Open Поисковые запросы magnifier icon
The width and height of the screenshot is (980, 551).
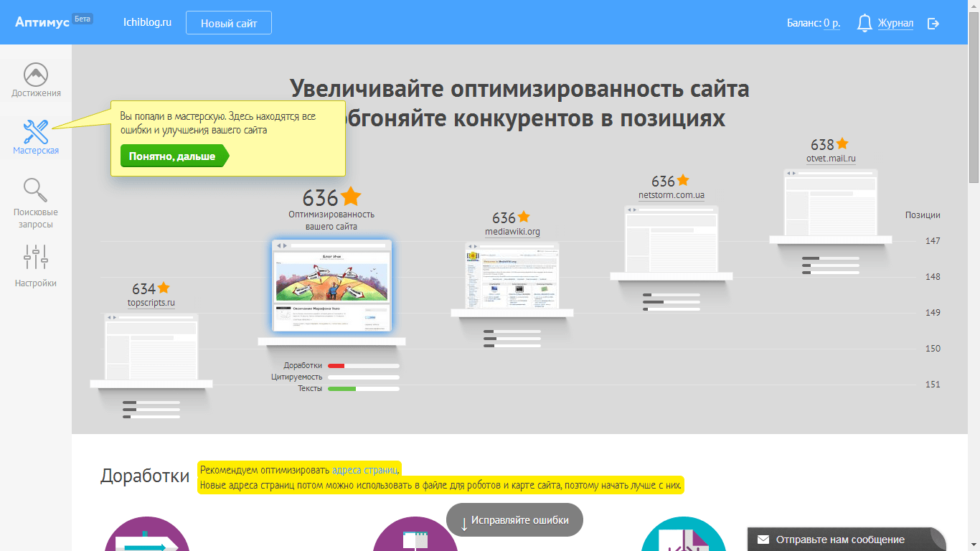click(36, 190)
